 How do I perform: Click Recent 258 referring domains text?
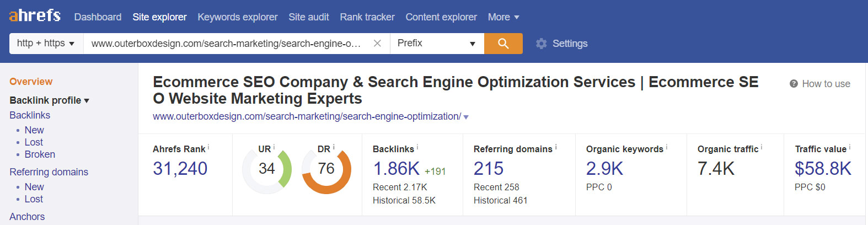click(x=496, y=187)
